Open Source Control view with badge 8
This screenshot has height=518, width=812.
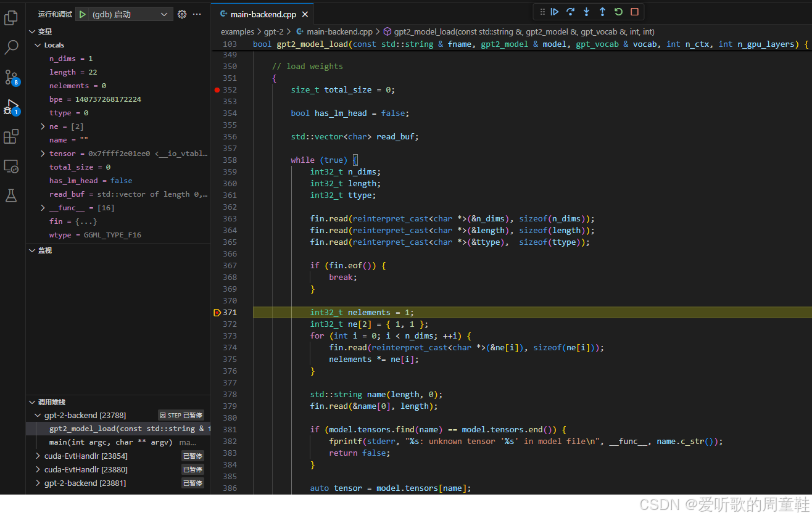pos(11,77)
